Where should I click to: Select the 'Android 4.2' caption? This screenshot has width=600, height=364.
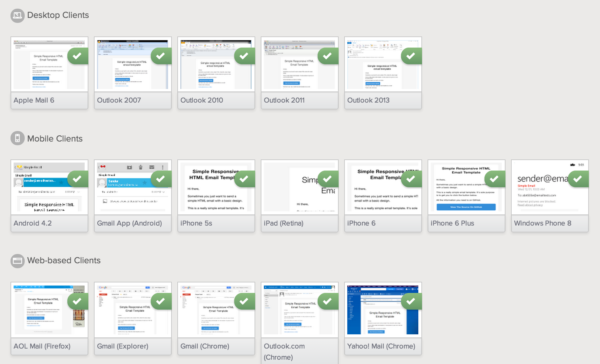pyautogui.click(x=33, y=223)
